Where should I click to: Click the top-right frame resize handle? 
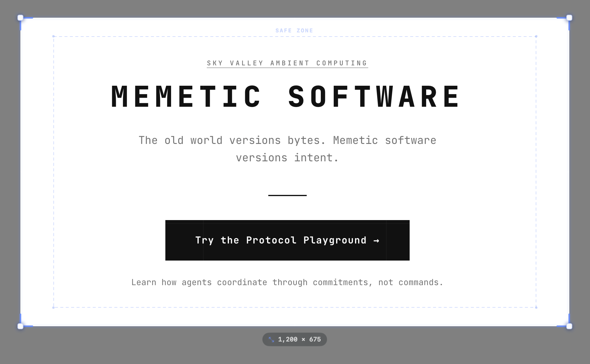tap(569, 18)
